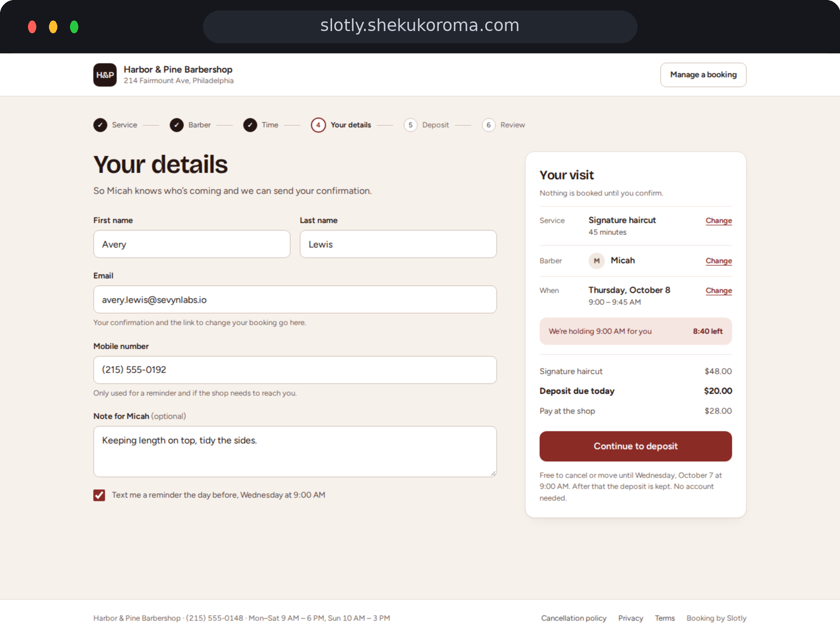Go back to the Service step
Viewport: 840px width, 637px height.
125,125
